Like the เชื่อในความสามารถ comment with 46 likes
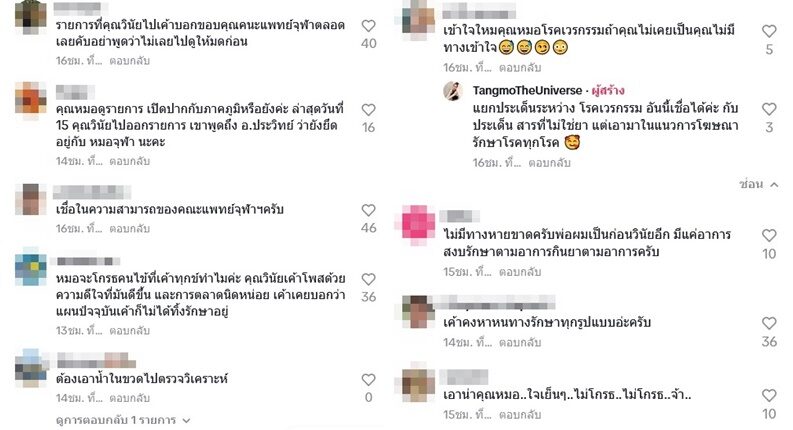 tap(369, 210)
